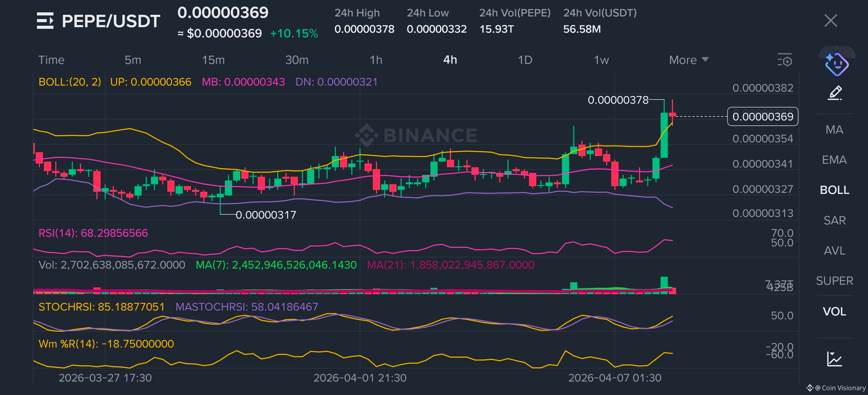The width and height of the screenshot is (868, 395).
Task: Toggle the VOL sub-indicator
Action: pos(834,311)
